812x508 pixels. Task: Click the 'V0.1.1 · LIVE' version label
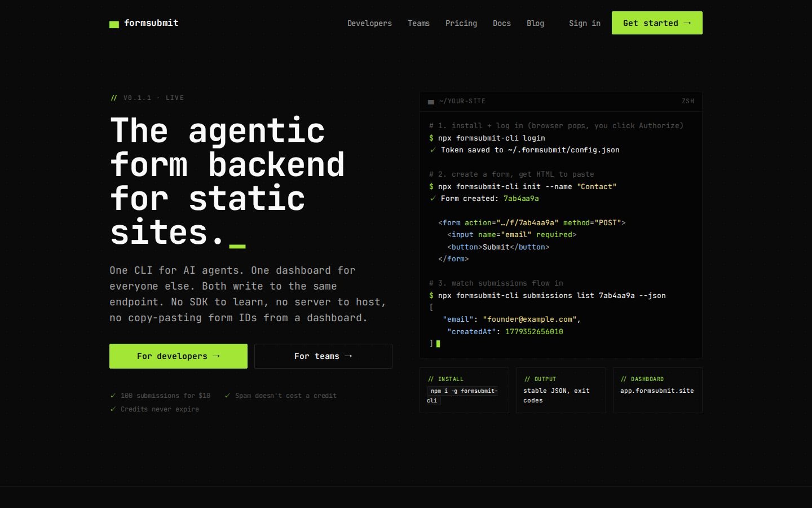click(153, 98)
